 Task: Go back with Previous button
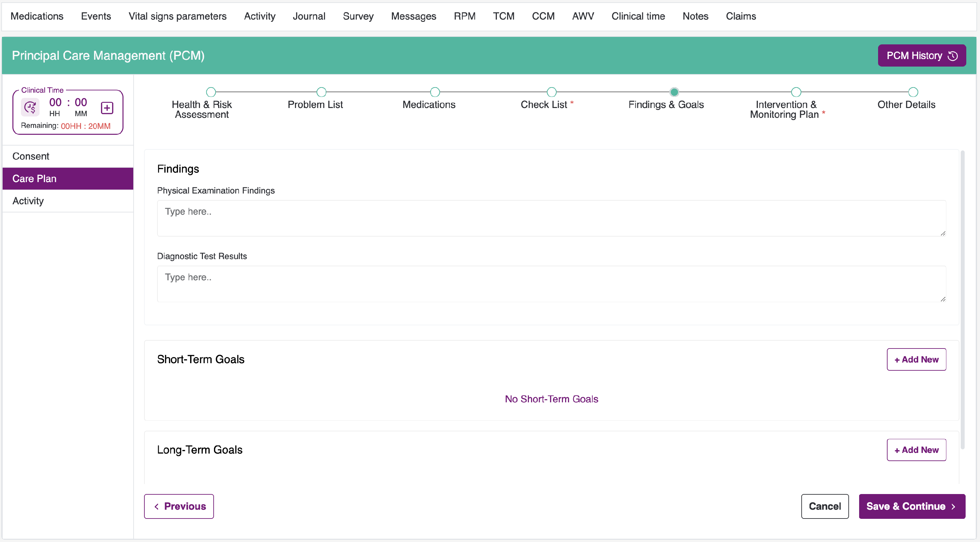[179, 506]
